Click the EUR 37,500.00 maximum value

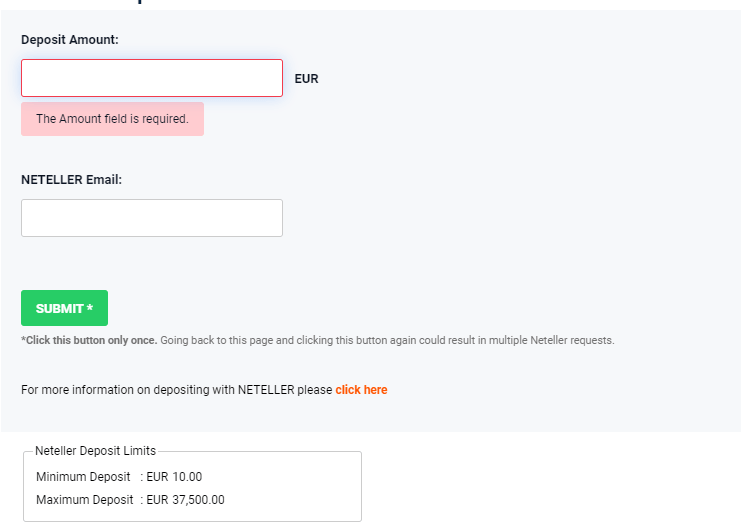[x=185, y=500]
